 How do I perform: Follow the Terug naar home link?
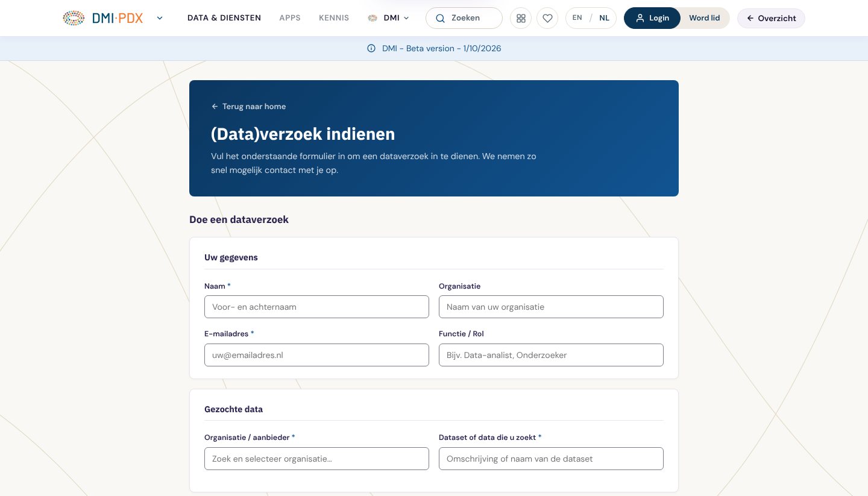(x=248, y=107)
